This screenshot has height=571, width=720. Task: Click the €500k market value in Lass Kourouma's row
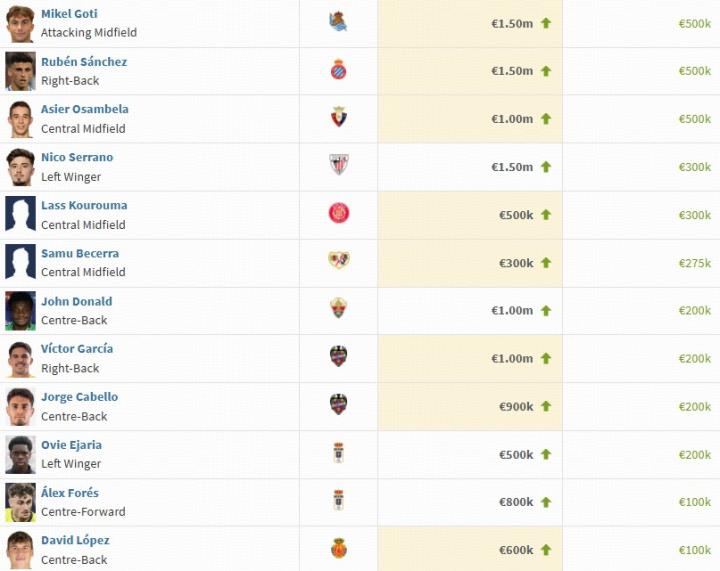tap(516, 215)
